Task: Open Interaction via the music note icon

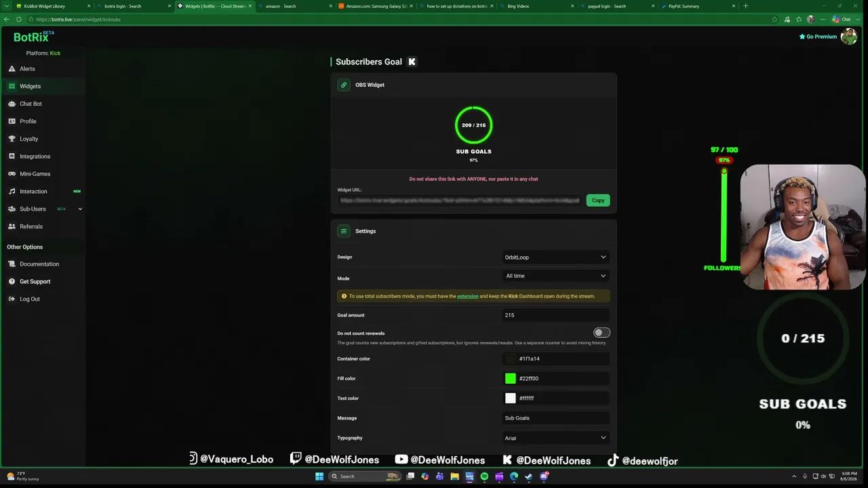Action: coord(12,192)
